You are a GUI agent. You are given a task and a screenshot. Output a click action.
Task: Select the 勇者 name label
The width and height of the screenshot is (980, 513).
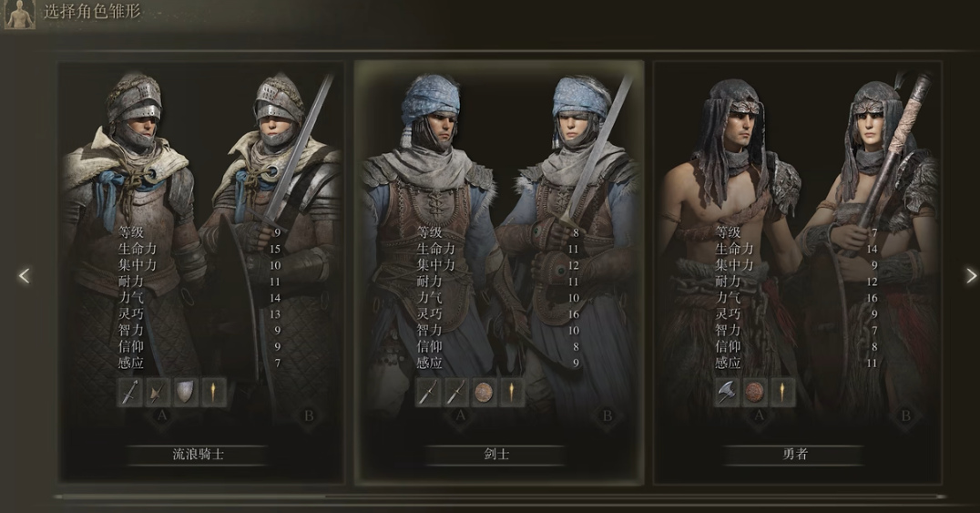coord(794,455)
